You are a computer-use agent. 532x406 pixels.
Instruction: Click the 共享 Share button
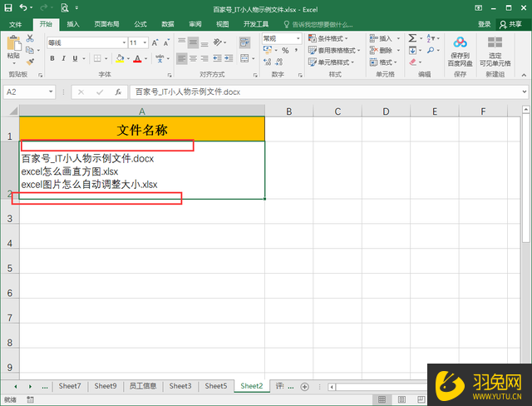511,24
